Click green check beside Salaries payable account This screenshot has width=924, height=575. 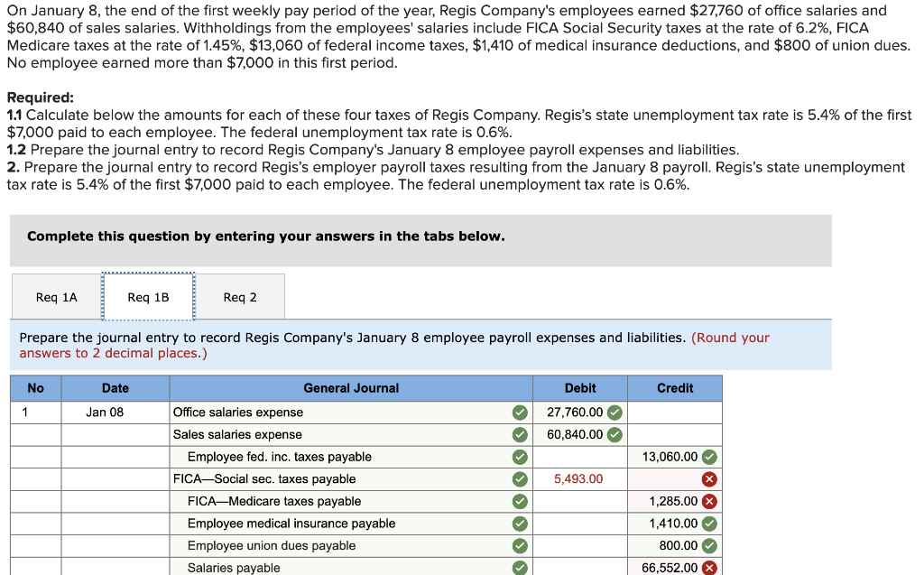[520, 568]
